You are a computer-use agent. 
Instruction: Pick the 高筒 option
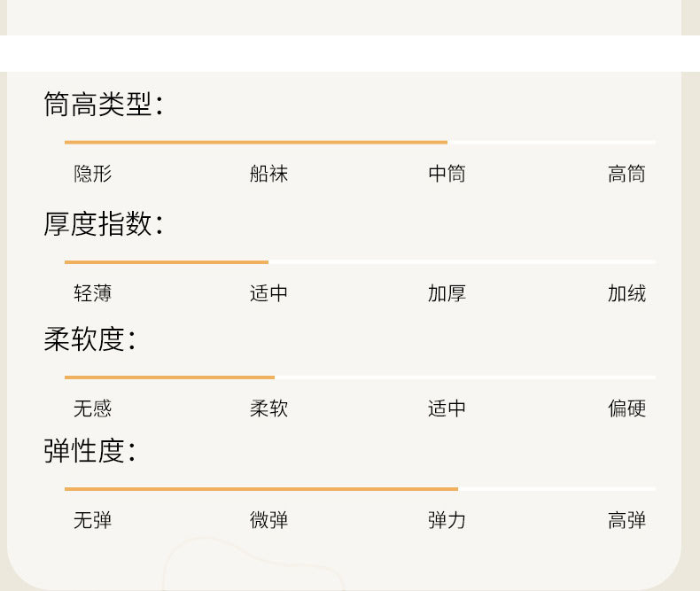pyautogui.click(x=626, y=174)
